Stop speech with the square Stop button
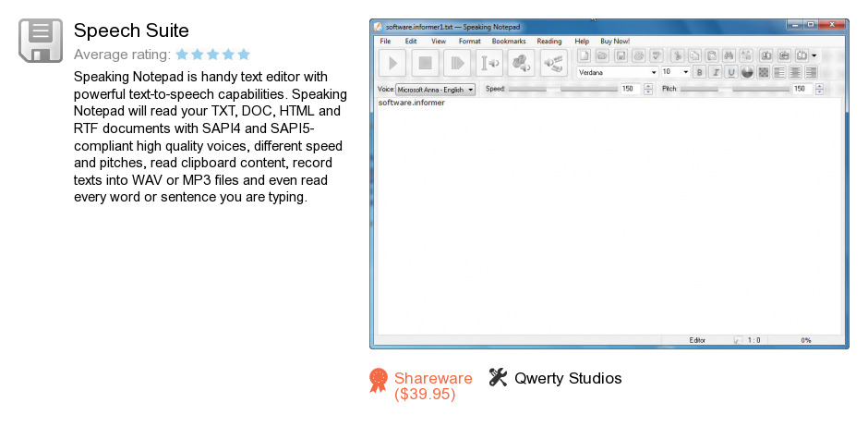 425,63
